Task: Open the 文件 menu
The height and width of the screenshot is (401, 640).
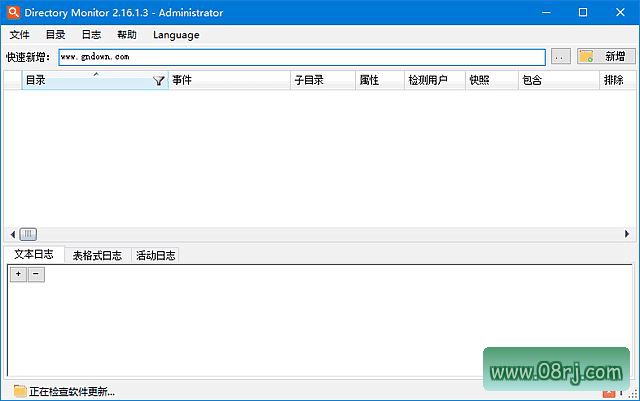Action: (20, 35)
